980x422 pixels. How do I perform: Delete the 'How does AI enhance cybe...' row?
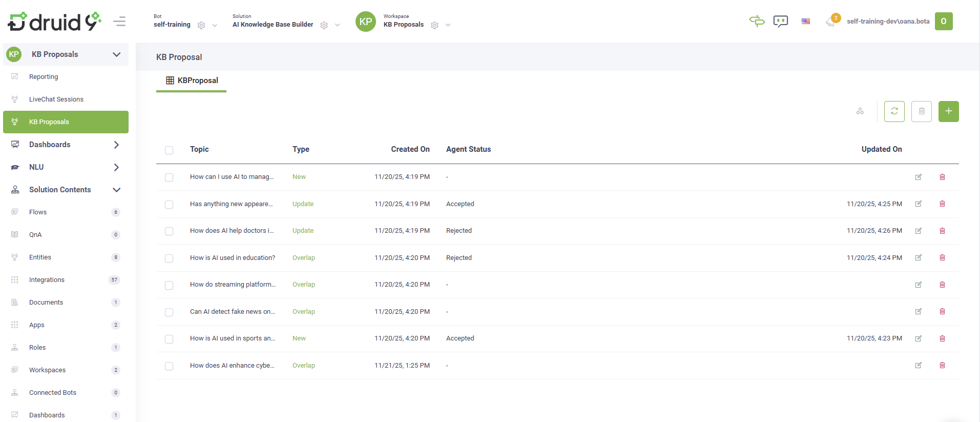942,365
